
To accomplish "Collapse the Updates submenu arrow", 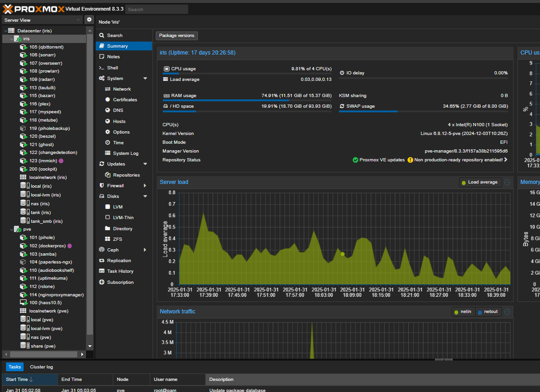I will [x=145, y=164].
